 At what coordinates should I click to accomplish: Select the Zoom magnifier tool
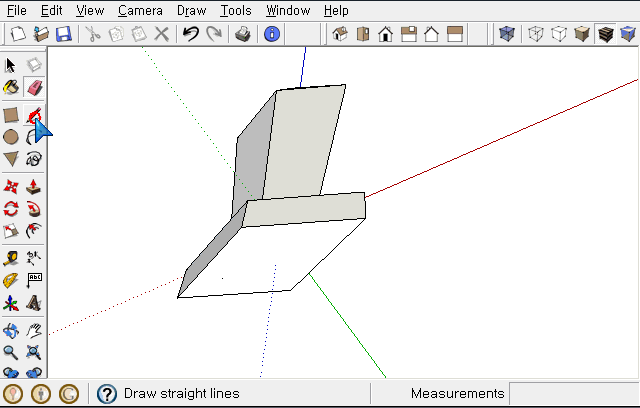click(11, 353)
